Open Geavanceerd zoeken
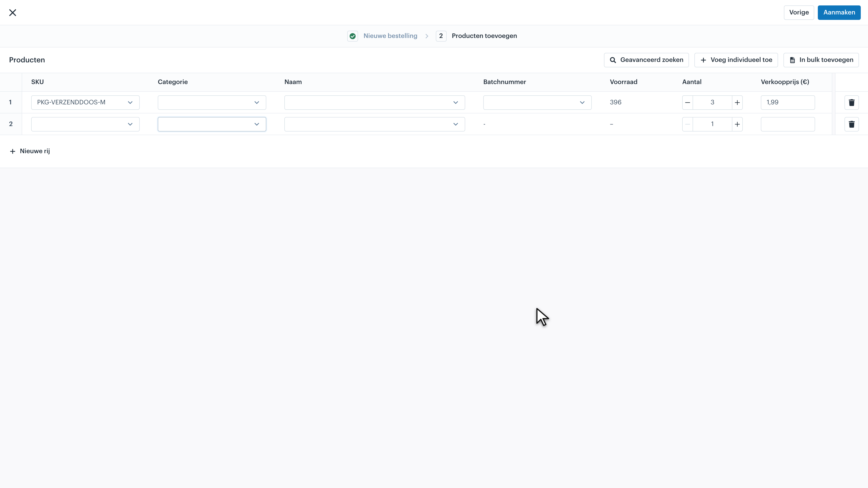The height and width of the screenshot is (488, 868). click(646, 60)
